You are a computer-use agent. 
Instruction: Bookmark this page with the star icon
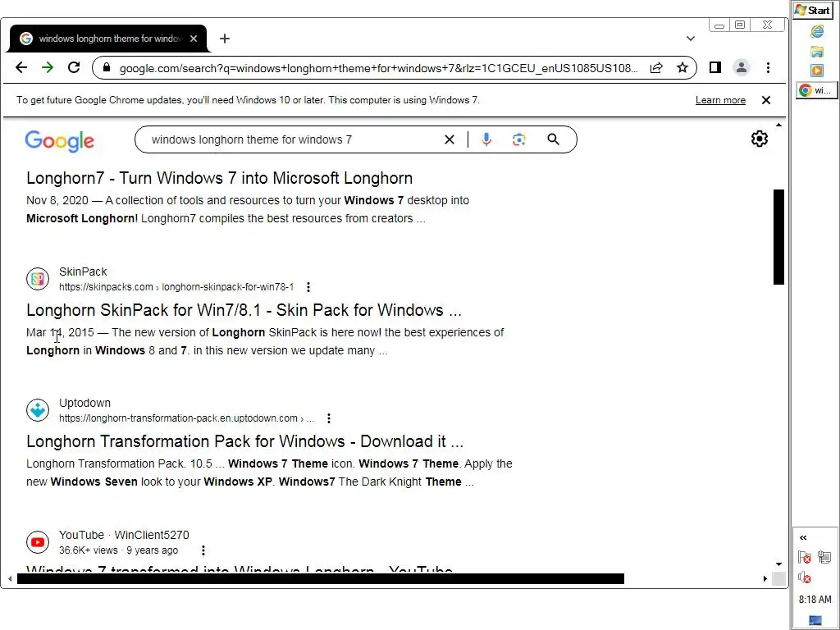682,67
